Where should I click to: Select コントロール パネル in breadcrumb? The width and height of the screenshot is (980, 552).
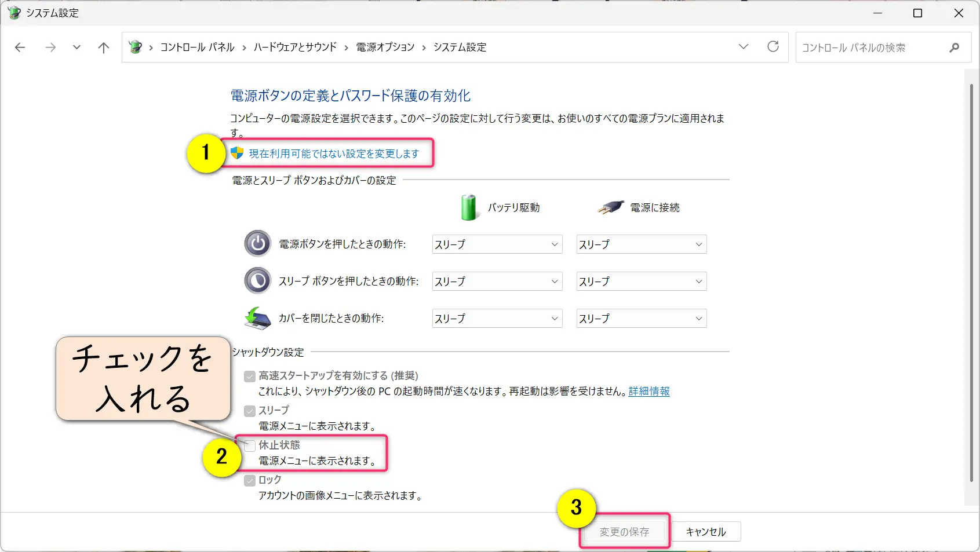pyautogui.click(x=197, y=47)
